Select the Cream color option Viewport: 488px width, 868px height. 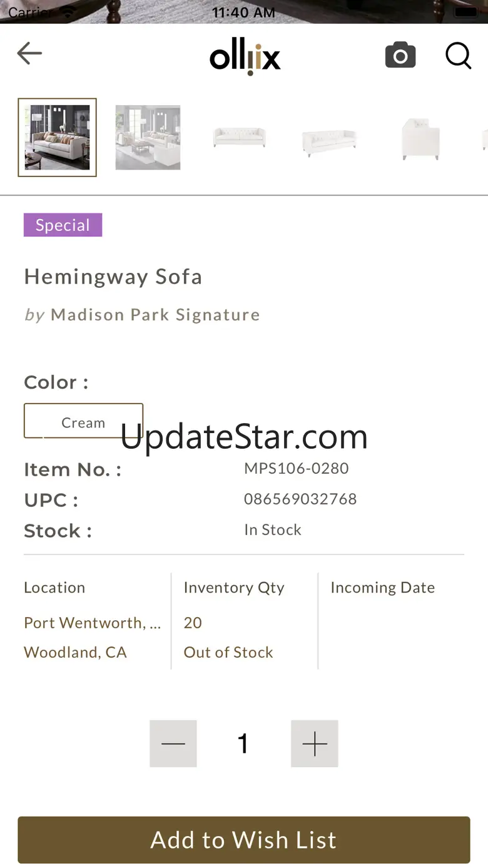point(83,421)
